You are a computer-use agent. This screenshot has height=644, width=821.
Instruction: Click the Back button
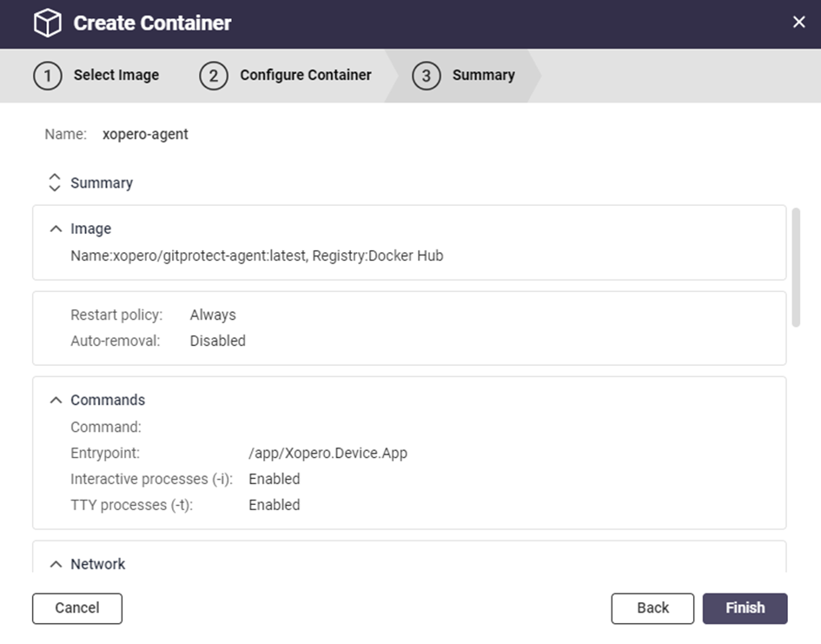(x=652, y=608)
